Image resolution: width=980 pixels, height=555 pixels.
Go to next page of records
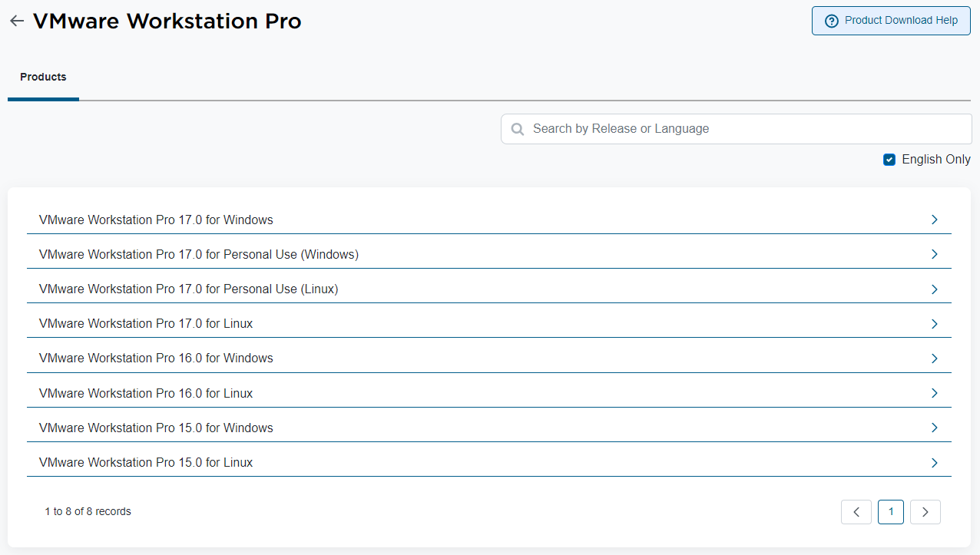click(x=925, y=512)
